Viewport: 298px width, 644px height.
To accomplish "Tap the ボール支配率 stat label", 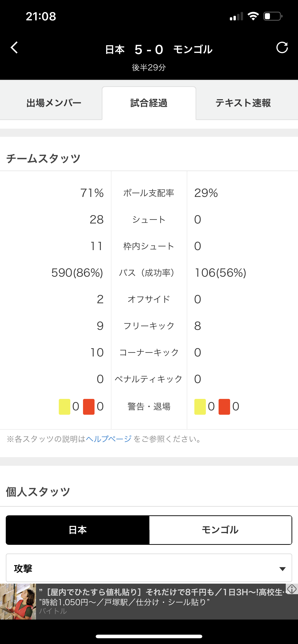I will pyautogui.click(x=149, y=193).
